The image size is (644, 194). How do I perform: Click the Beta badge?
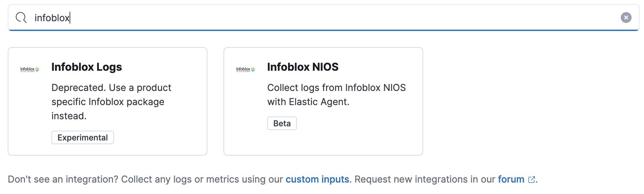tap(282, 123)
